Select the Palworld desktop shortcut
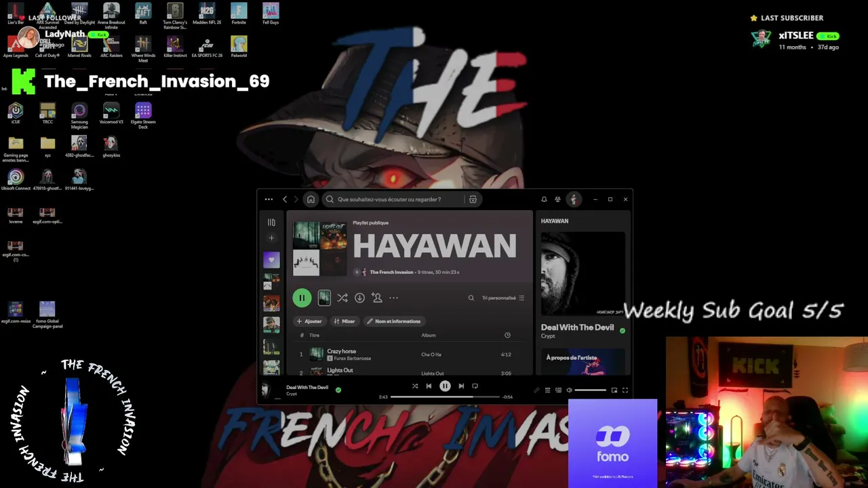 (x=239, y=47)
